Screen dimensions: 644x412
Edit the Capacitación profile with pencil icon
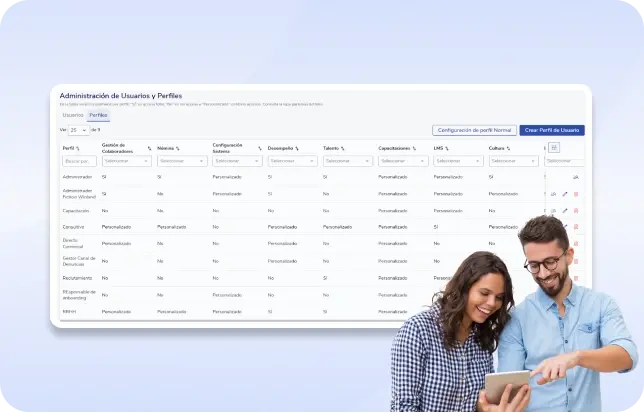565,211
